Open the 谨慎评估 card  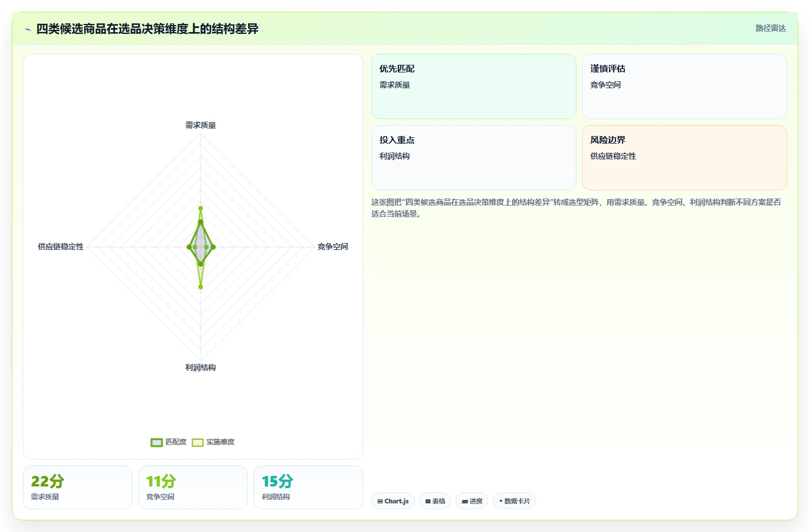click(x=684, y=86)
